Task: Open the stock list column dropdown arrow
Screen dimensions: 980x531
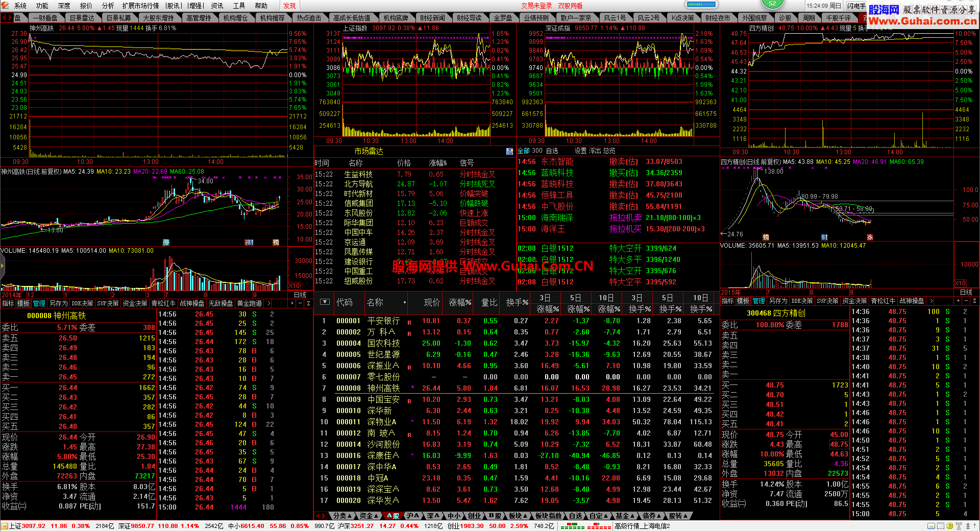Action: coord(325,302)
